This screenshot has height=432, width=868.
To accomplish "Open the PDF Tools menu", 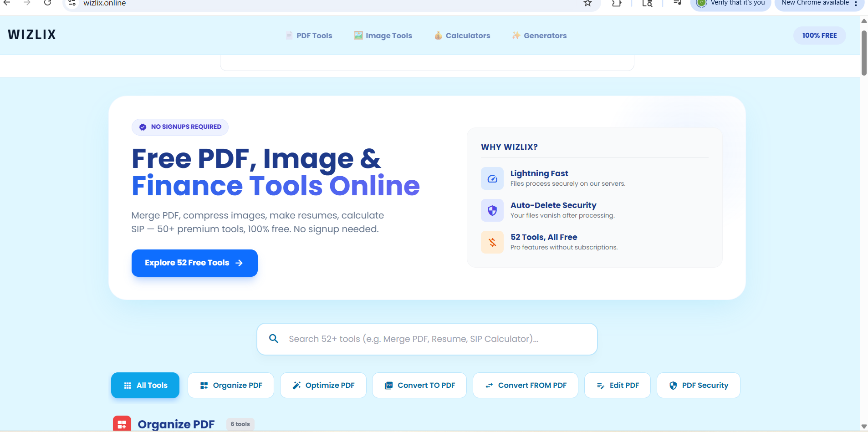I will point(309,36).
